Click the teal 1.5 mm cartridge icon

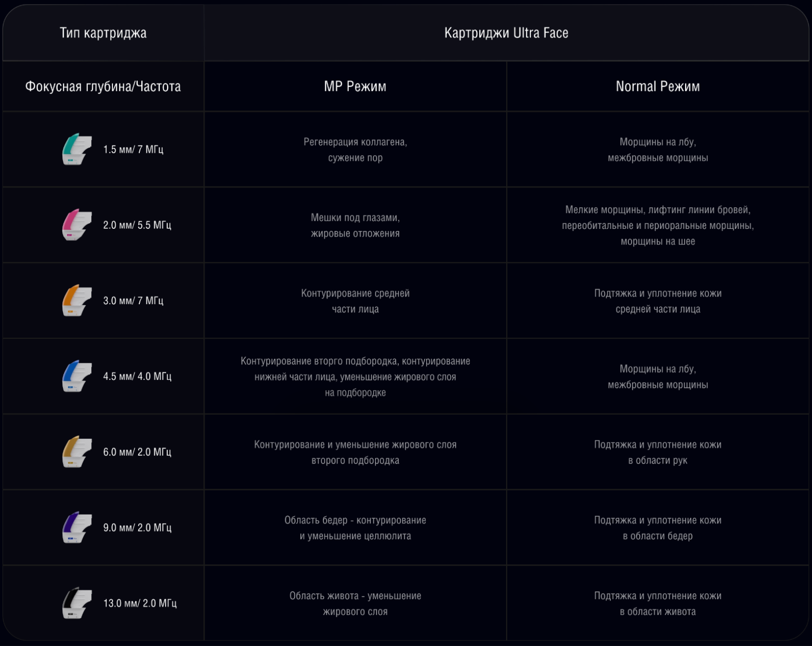coord(77,150)
